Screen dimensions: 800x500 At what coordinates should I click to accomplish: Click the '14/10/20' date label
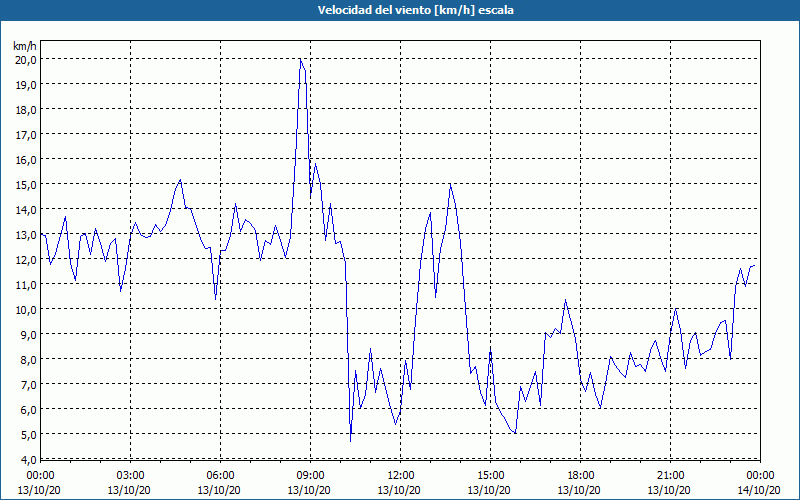tap(759, 490)
